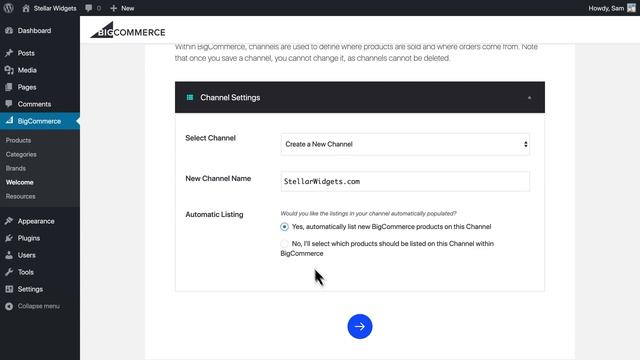The width and height of the screenshot is (640, 360).
Task: Click the New Channel Name label
Action: (x=218, y=178)
